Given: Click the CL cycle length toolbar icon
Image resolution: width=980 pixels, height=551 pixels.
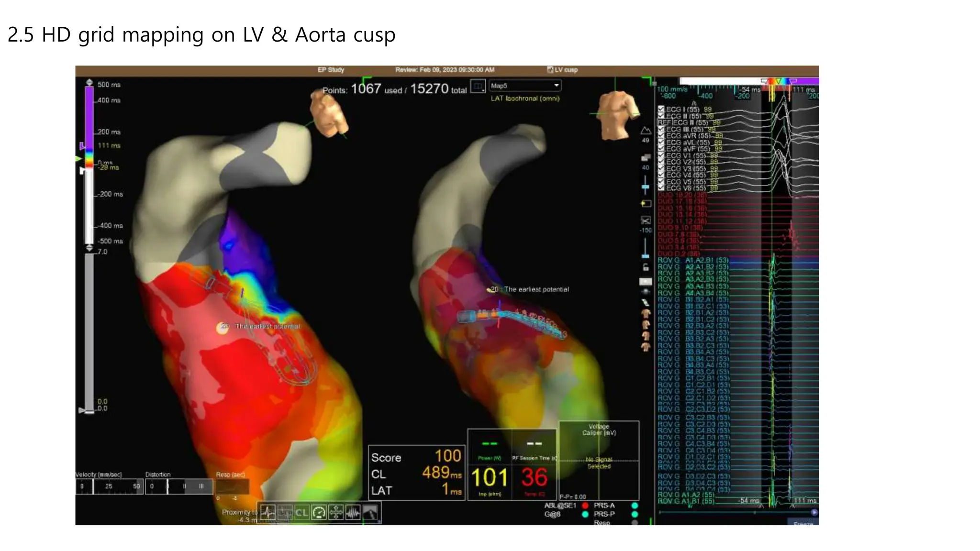Looking at the screenshot, I should 301,513.
